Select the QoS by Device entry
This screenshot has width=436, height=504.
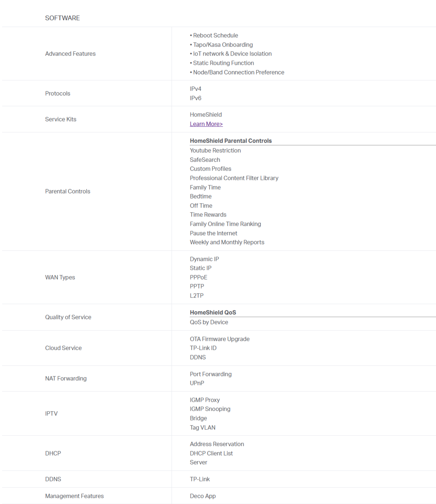pos(209,322)
